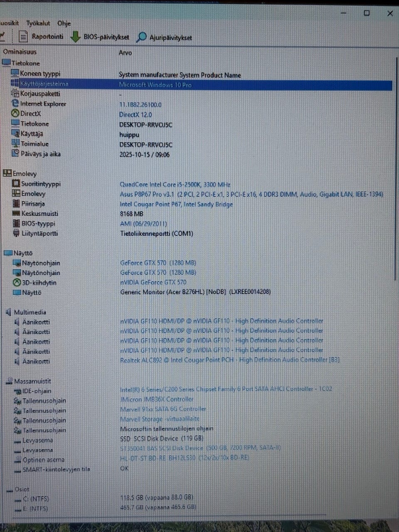The height and width of the screenshot is (532, 399).
Task: Click the Keskusmuisti memory icon
Action: click(16, 213)
